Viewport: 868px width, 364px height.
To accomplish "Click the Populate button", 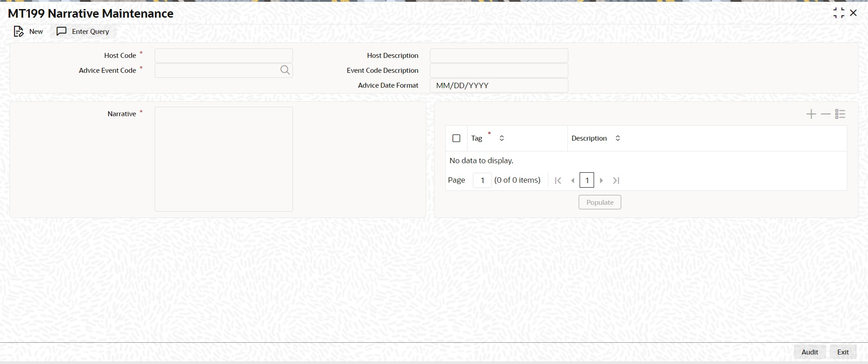I will pos(600,202).
